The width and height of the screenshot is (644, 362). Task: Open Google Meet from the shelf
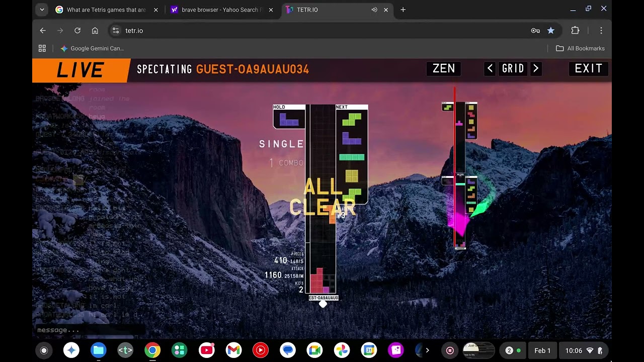tap(315, 350)
